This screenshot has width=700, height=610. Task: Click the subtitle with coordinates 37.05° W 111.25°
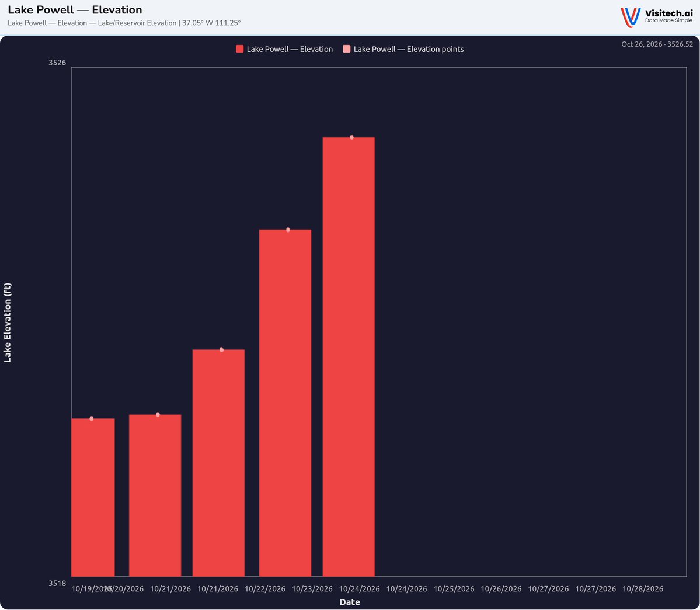pyautogui.click(x=124, y=23)
